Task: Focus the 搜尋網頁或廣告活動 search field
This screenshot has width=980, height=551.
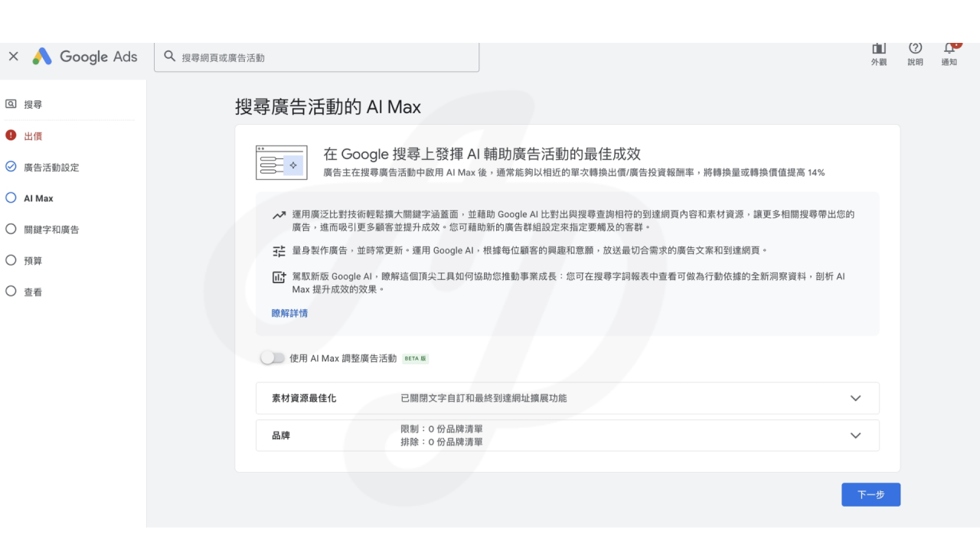Action: (x=316, y=57)
